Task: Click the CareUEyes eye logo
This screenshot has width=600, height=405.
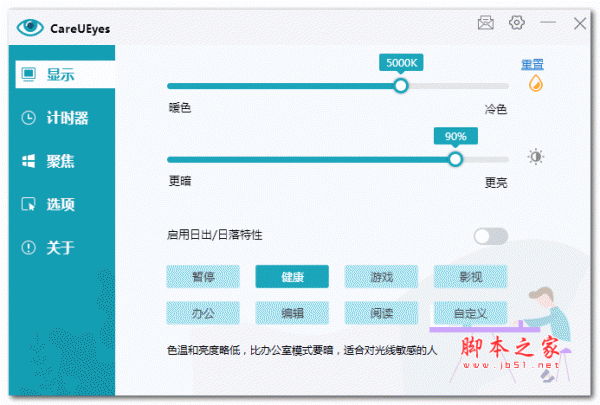Action: point(30,27)
